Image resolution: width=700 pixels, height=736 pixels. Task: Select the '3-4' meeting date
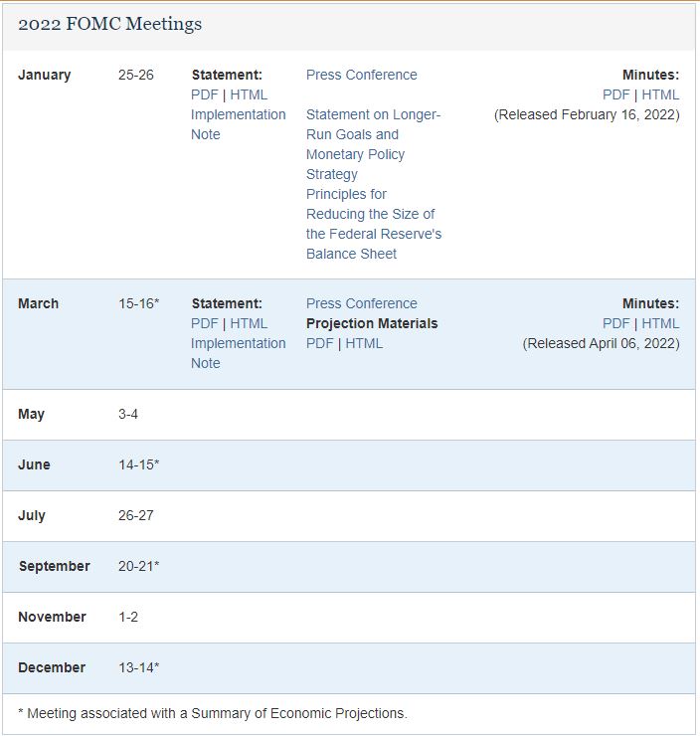click(x=128, y=414)
